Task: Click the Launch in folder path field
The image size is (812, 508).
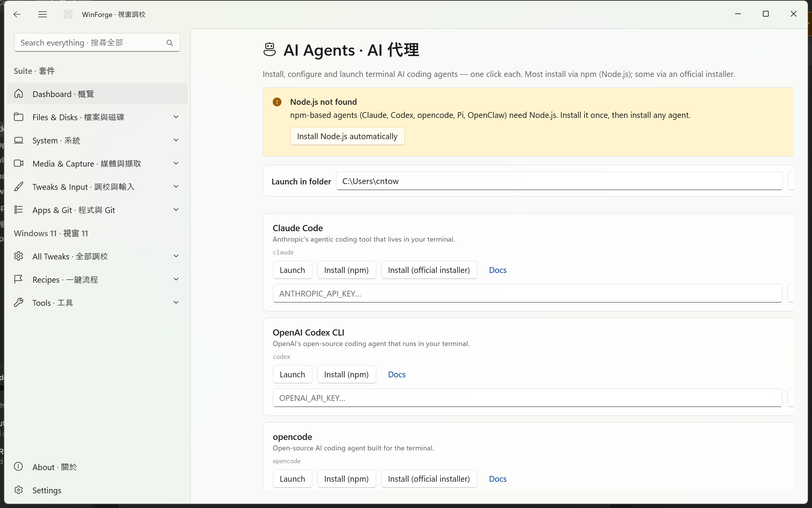Action: (559, 181)
